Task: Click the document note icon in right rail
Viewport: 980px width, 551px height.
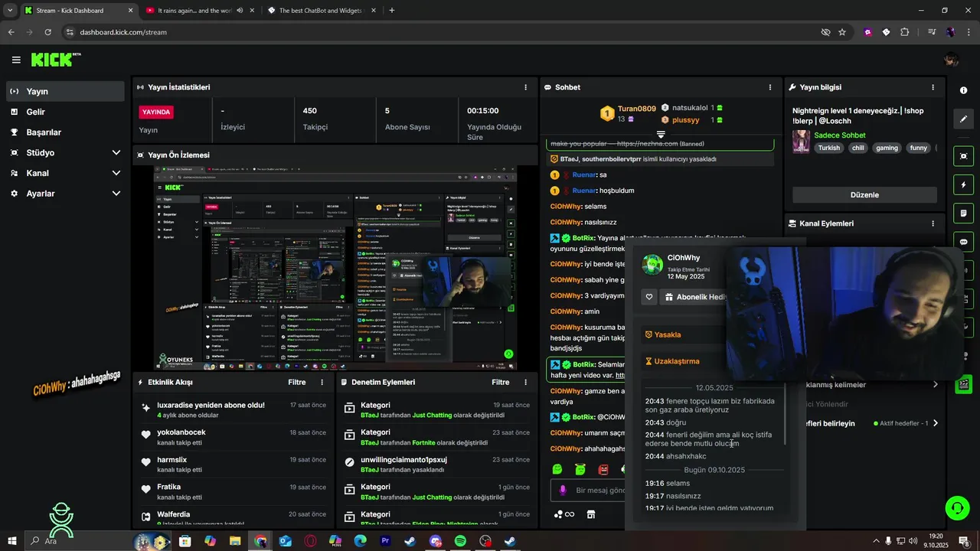Action: [x=963, y=214]
